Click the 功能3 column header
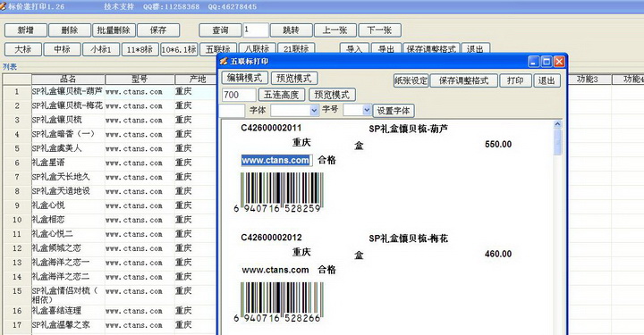Screen dimensions: 644x335 pos(588,80)
